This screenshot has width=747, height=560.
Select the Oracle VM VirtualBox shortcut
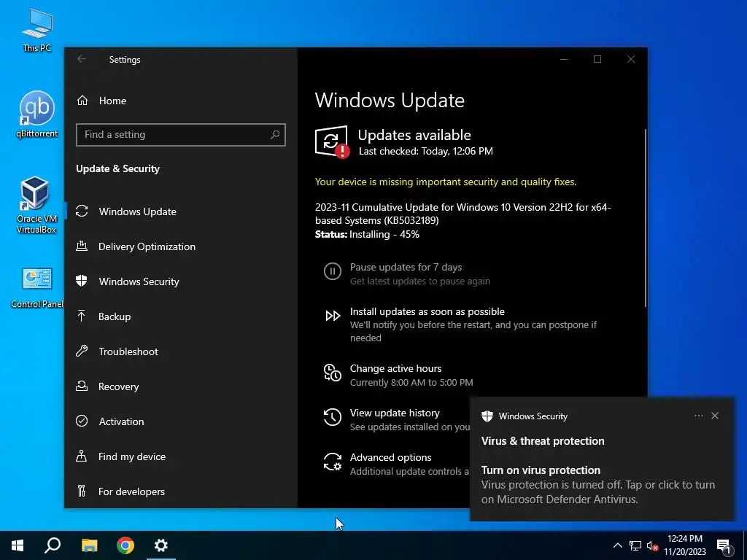point(36,205)
